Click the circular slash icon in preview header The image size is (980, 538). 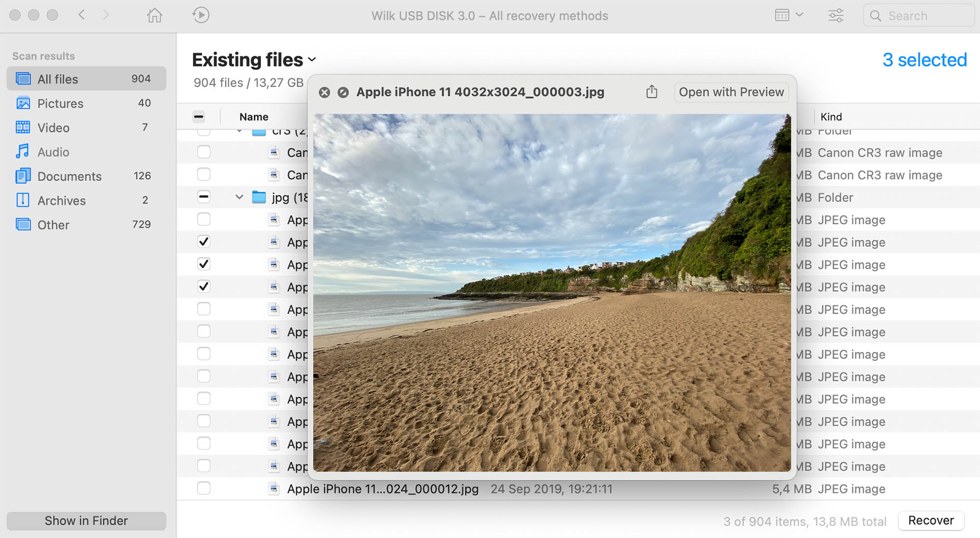point(343,92)
